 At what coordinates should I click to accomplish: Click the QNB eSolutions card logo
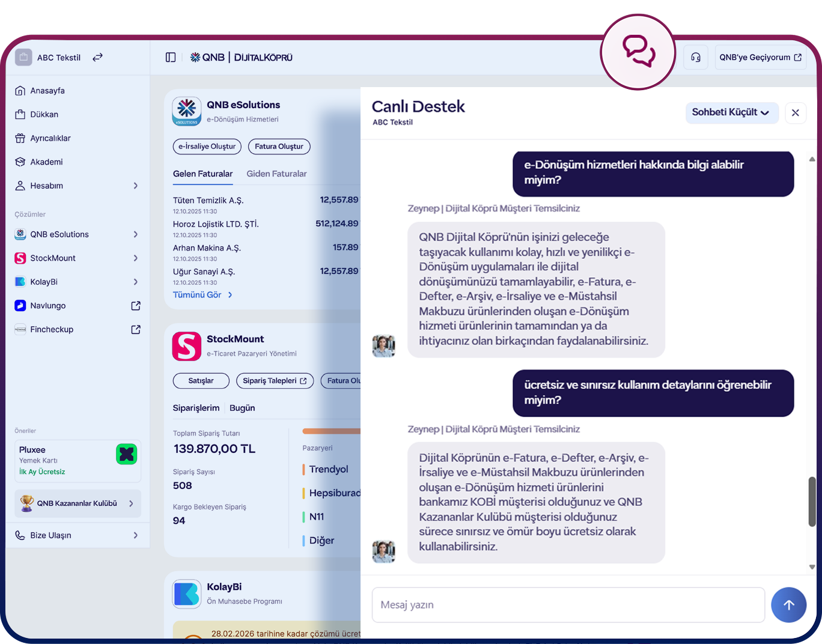point(187,111)
